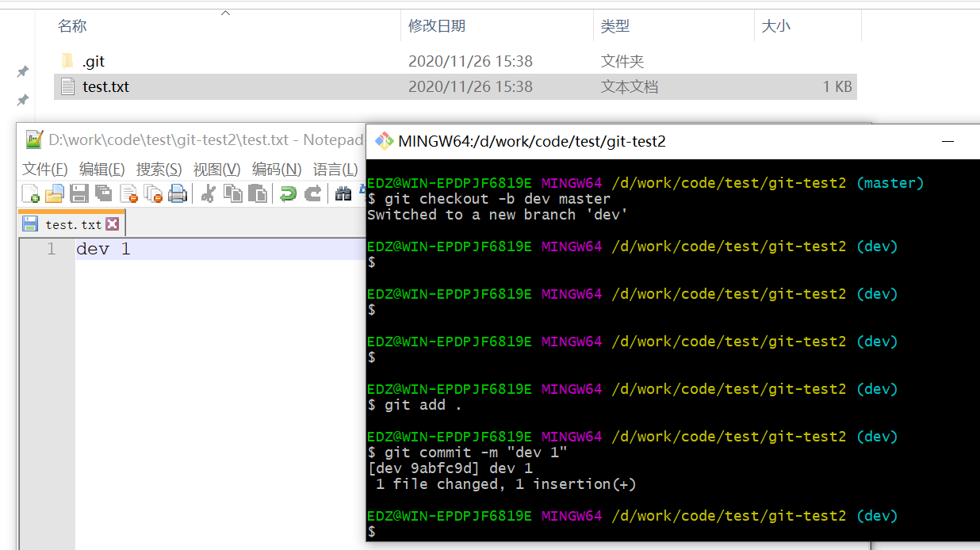Click the upper pin icon in Explorer sidebar
The height and width of the screenshot is (550, 980).
point(23,72)
